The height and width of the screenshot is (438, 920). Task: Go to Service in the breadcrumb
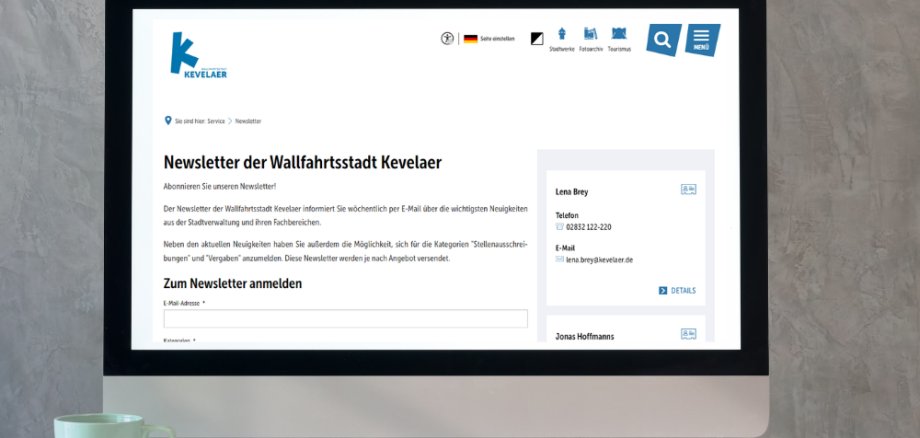216,121
